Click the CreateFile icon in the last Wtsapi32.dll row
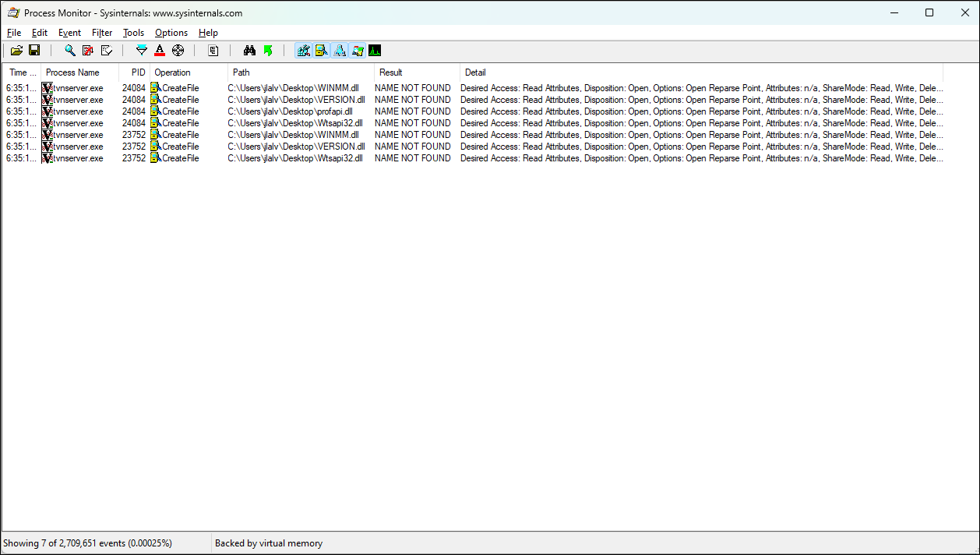The image size is (980, 555). pyautogui.click(x=156, y=158)
